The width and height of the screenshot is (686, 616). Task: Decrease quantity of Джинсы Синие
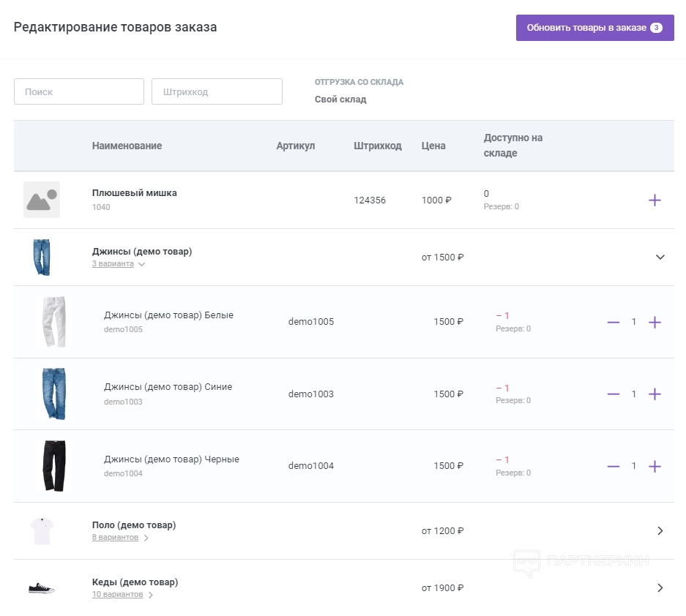point(614,394)
